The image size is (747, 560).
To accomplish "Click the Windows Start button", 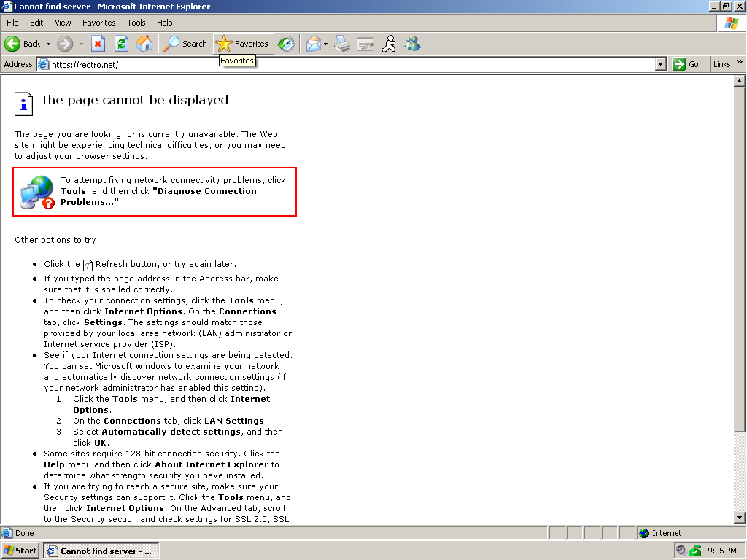I will pos(20,551).
